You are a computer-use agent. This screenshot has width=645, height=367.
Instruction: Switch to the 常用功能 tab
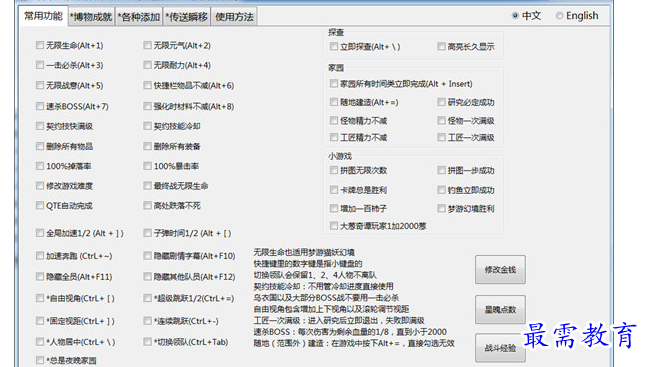(x=43, y=16)
